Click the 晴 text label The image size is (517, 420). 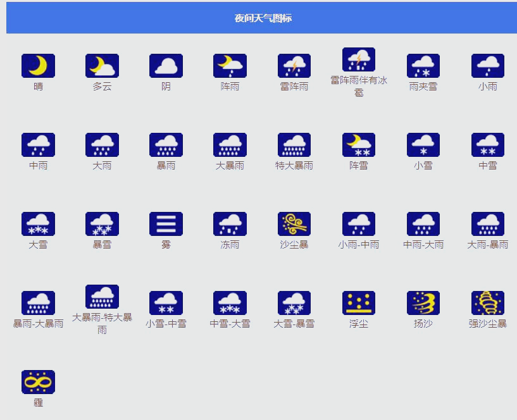(x=38, y=87)
